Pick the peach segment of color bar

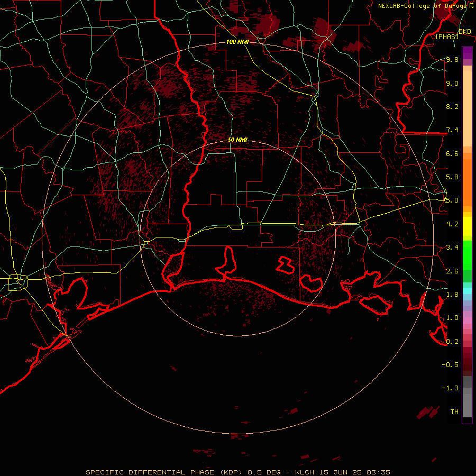(467, 108)
